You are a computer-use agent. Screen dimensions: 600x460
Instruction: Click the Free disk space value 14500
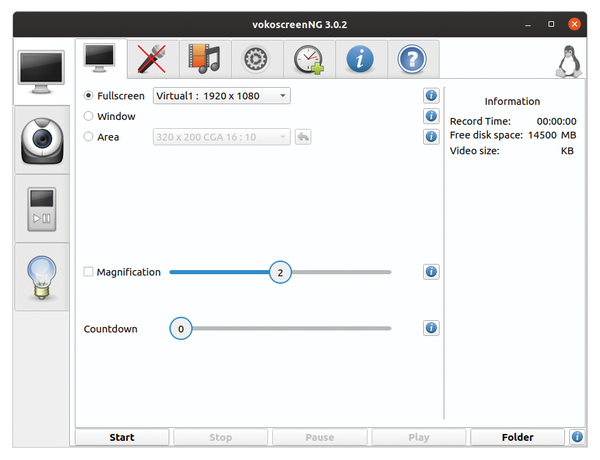coord(542,135)
